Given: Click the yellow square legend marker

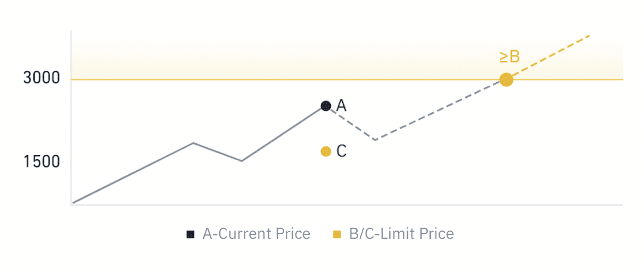Looking at the screenshot, I should pyautogui.click(x=337, y=234).
